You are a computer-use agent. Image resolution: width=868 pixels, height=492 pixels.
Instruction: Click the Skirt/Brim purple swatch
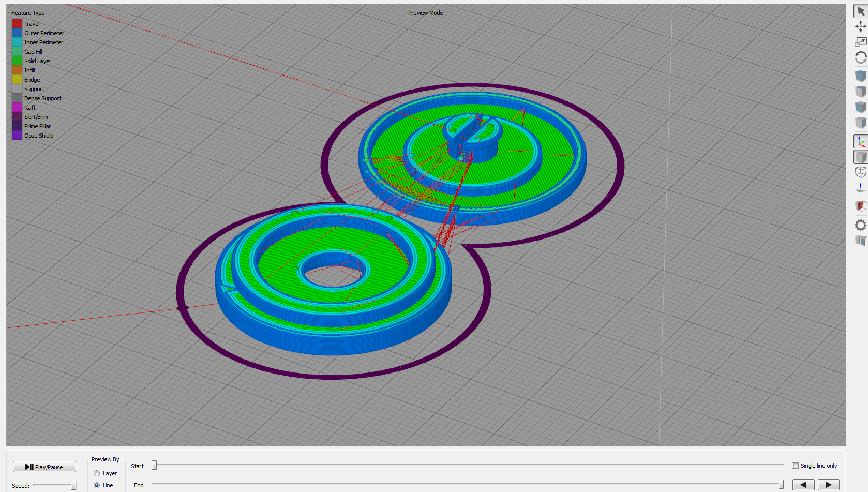coord(17,116)
